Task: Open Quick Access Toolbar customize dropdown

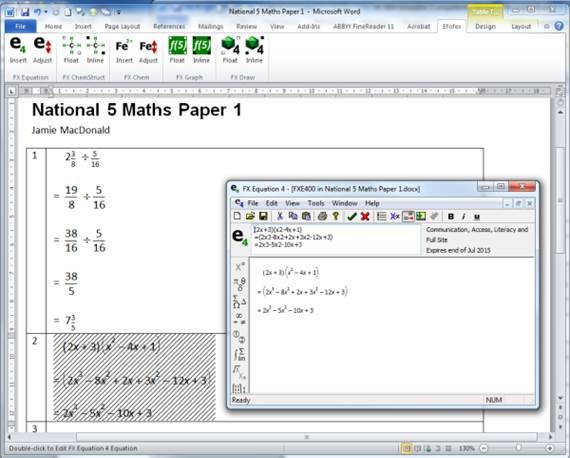Action: (x=119, y=12)
